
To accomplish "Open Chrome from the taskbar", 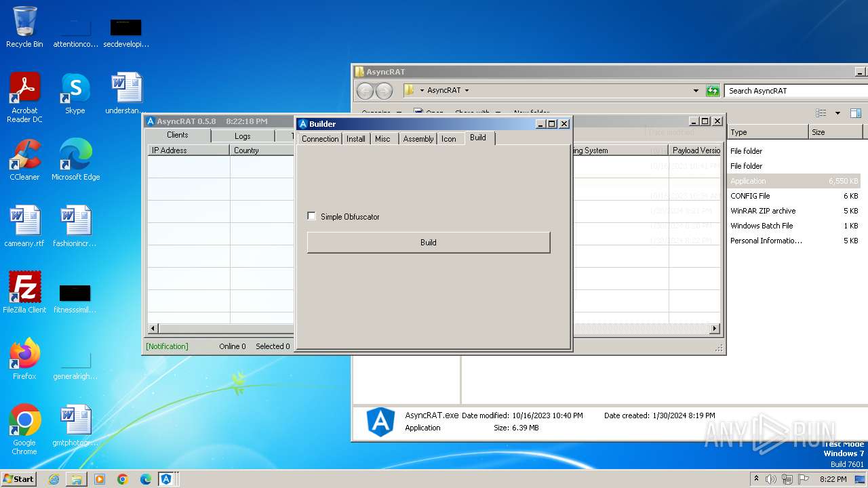I will 123,479.
